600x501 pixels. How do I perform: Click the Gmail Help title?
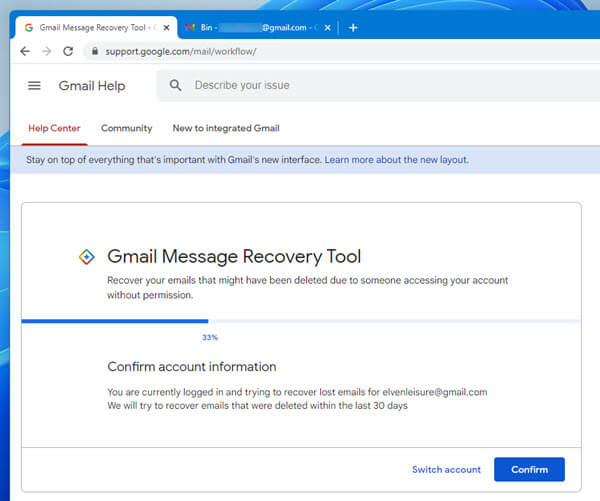92,86
